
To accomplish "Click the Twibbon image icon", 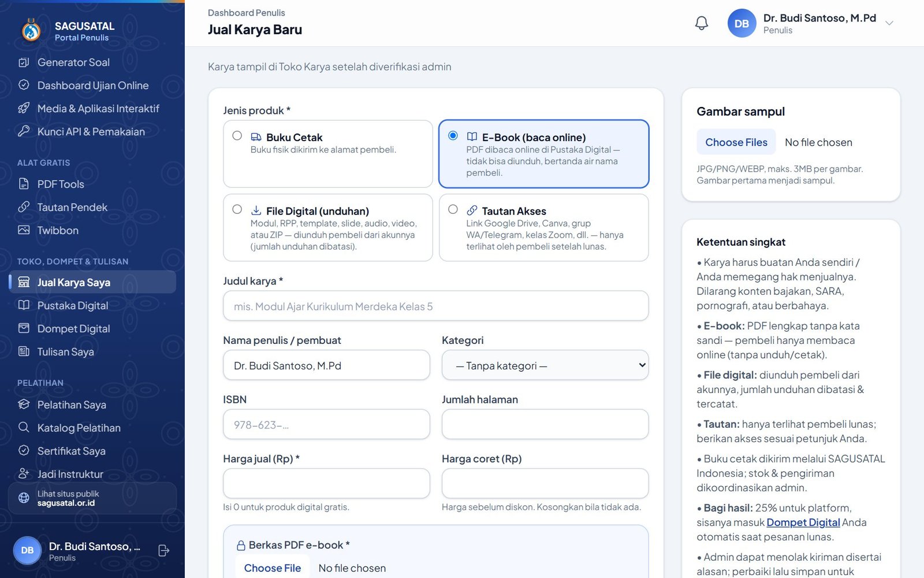I will pyautogui.click(x=24, y=230).
